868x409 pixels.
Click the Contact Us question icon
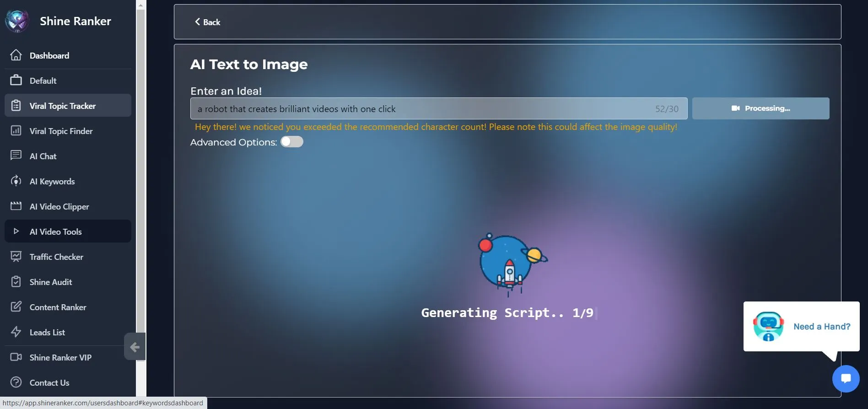pyautogui.click(x=16, y=382)
